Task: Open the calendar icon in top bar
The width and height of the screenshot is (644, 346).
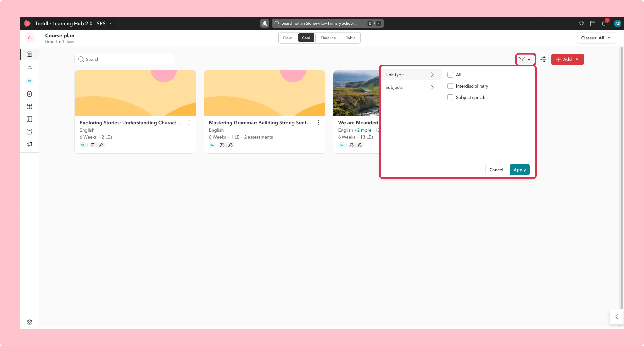Action: 593,23
